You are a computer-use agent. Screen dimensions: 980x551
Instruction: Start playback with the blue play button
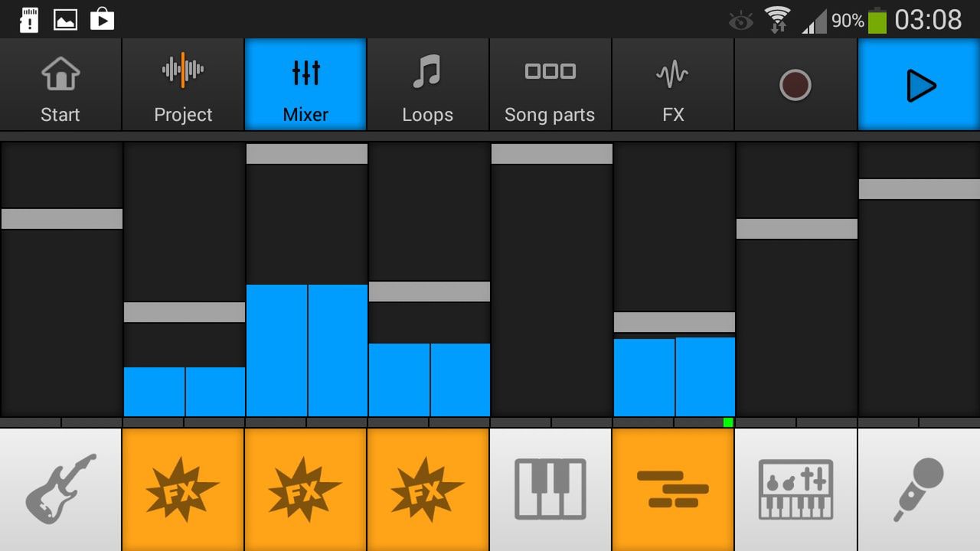[920, 85]
